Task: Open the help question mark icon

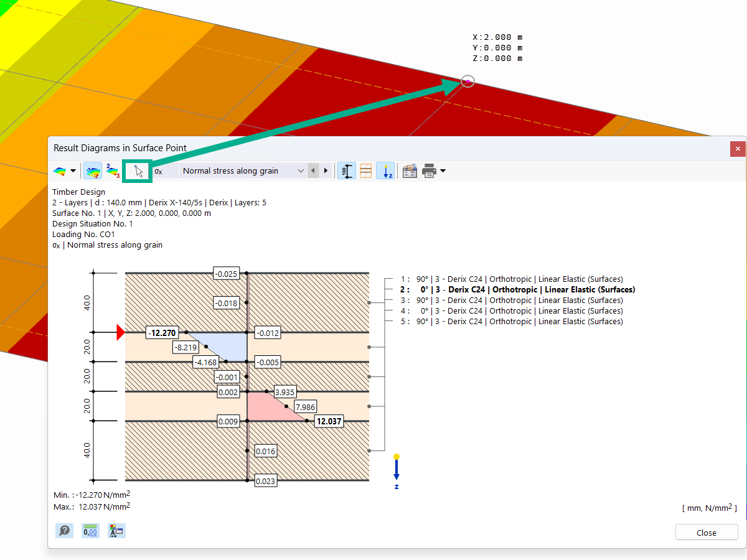Action: click(64, 531)
